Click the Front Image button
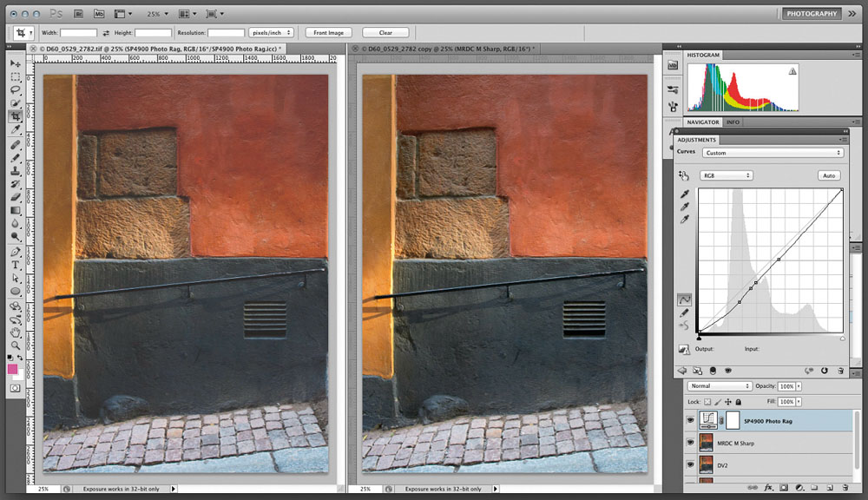This screenshot has height=500, width=868. click(329, 33)
